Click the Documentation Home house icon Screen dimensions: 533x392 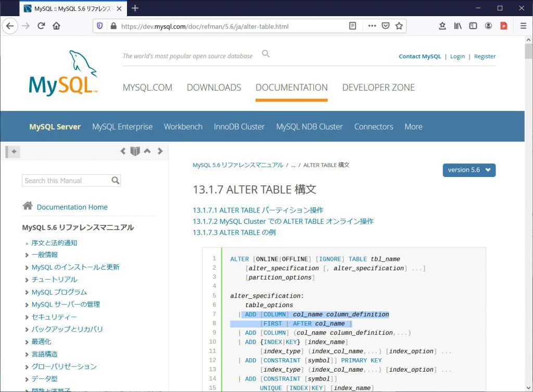coord(28,205)
